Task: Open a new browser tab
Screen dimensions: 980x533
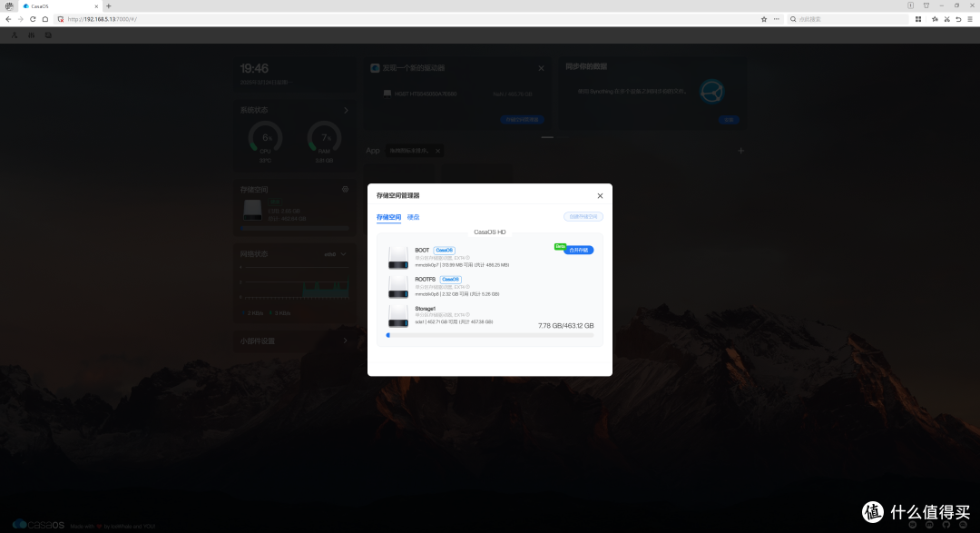Action: tap(108, 6)
